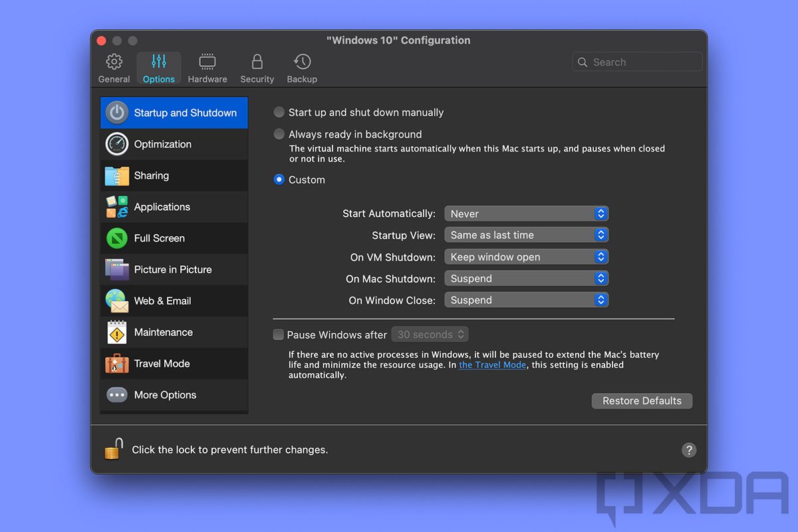Enable Pause Windows after checkbox
This screenshot has width=798, height=532.
coord(278,334)
